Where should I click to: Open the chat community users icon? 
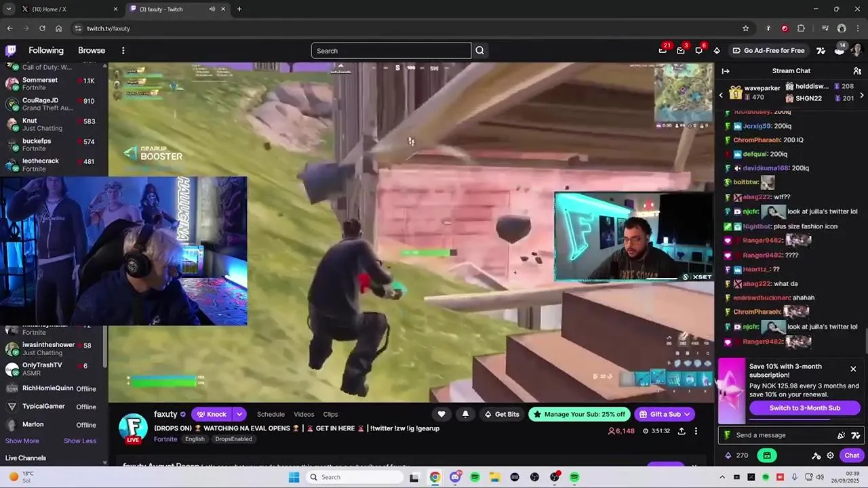tap(857, 70)
